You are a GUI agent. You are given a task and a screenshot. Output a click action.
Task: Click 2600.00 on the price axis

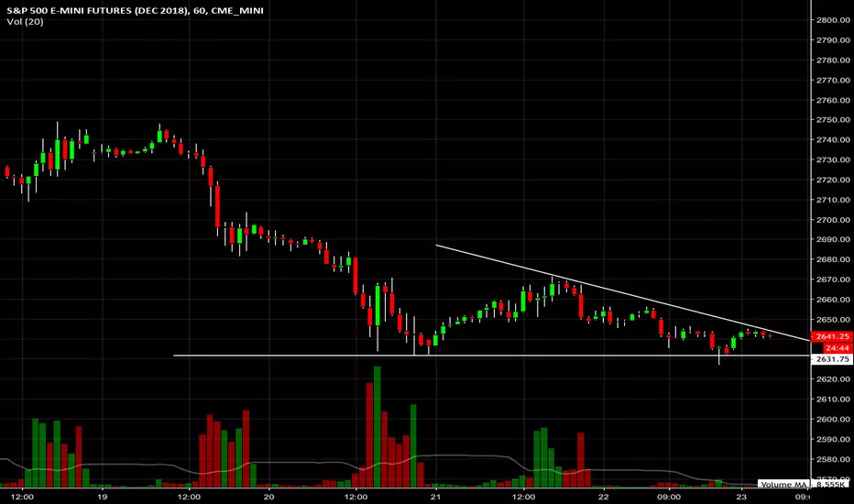click(x=833, y=419)
